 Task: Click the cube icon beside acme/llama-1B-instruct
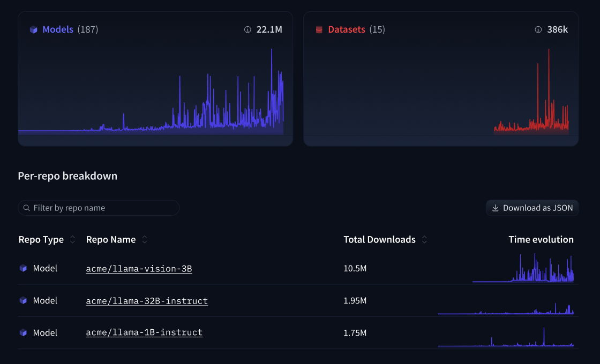point(23,332)
